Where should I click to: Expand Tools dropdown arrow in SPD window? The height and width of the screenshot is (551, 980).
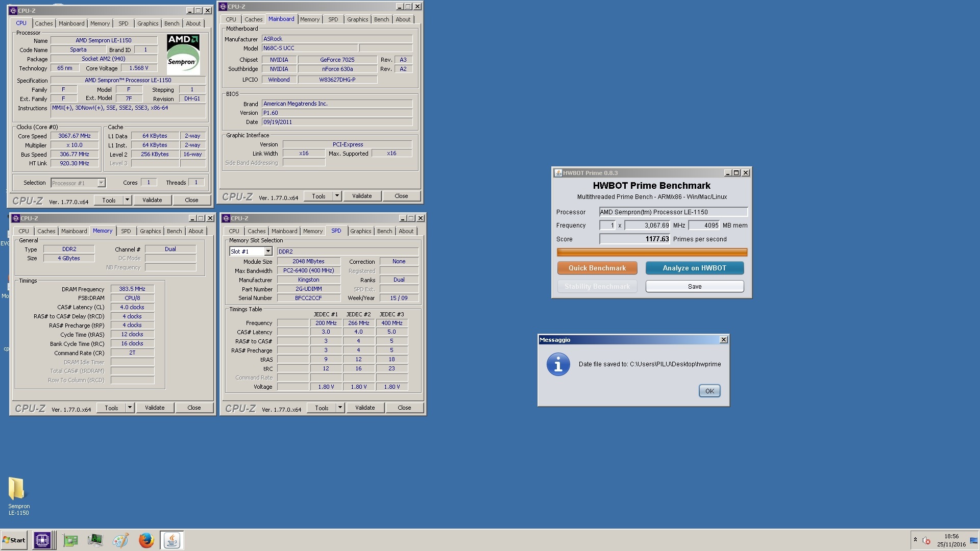tap(340, 408)
